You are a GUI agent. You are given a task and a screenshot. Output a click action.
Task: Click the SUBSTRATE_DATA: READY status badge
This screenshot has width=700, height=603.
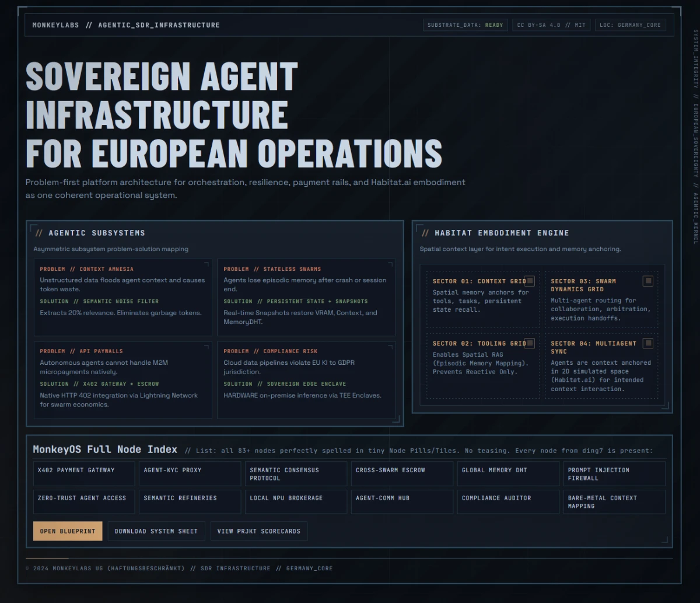tap(465, 25)
